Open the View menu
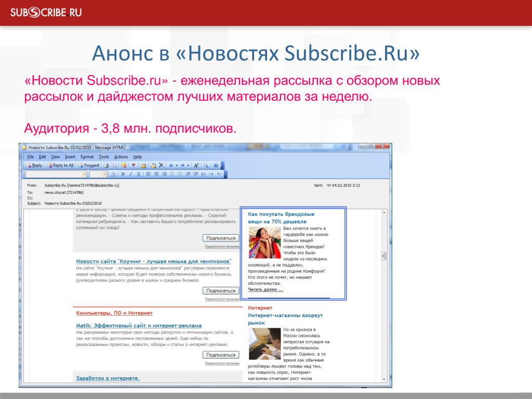 [55, 157]
